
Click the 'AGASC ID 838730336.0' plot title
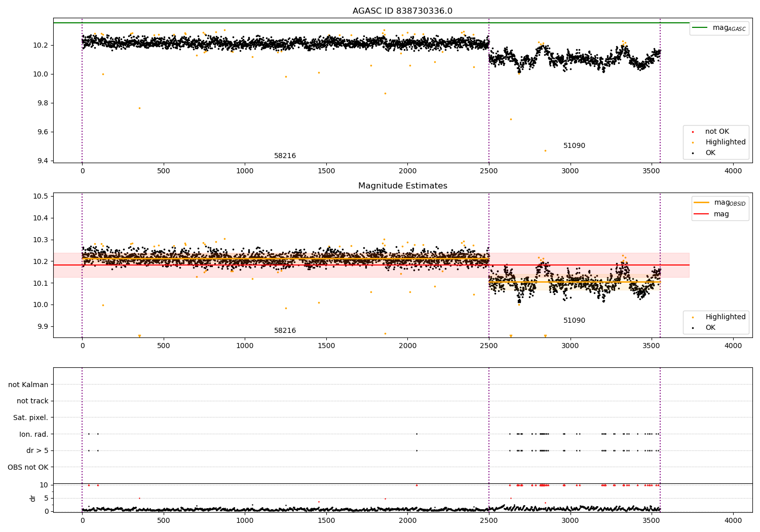[402, 11]
